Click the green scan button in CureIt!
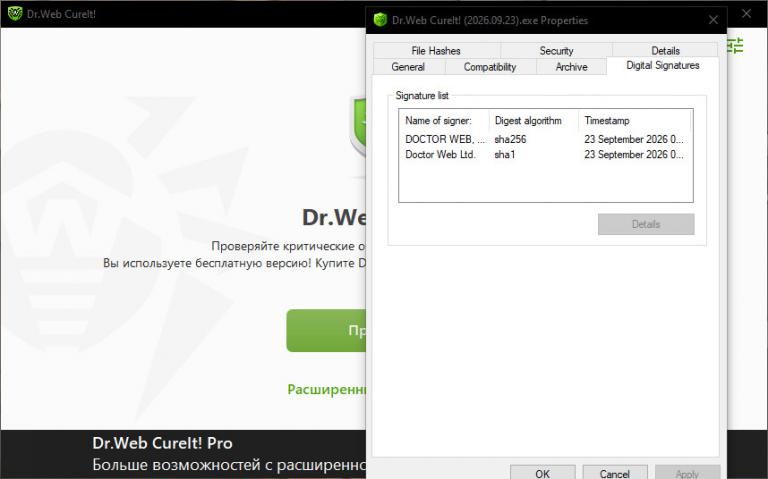Image resolution: width=768 pixels, height=479 pixels. point(326,331)
